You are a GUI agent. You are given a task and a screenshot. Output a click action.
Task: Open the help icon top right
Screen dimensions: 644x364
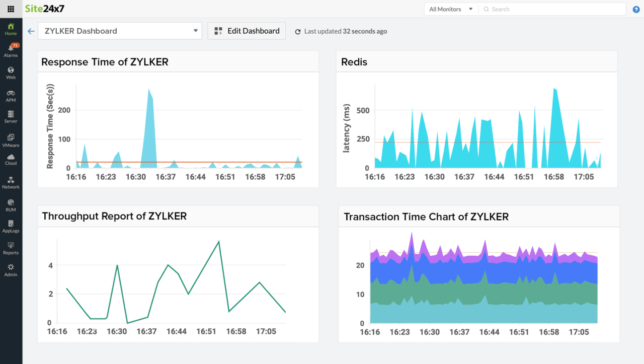635,9
